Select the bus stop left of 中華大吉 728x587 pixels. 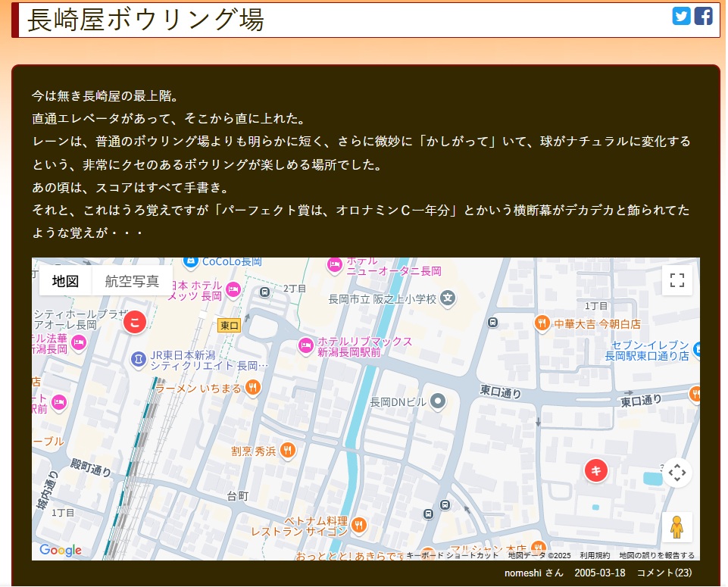[492, 322]
